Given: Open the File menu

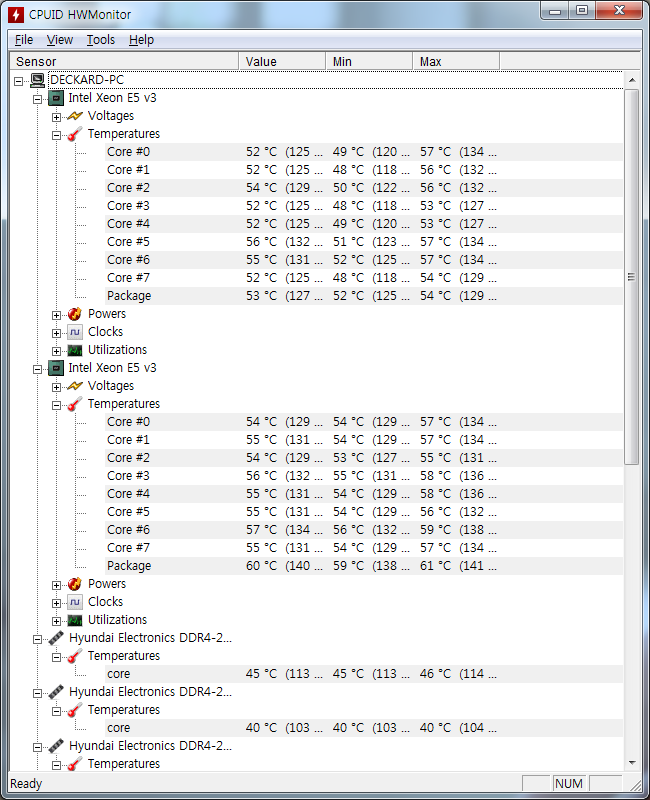Looking at the screenshot, I should pyautogui.click(x=24, y=40).
